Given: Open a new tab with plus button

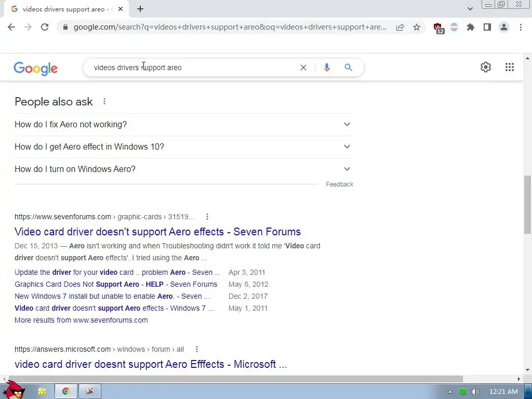Looking at the screenshot, I should (x=140, y=9).
